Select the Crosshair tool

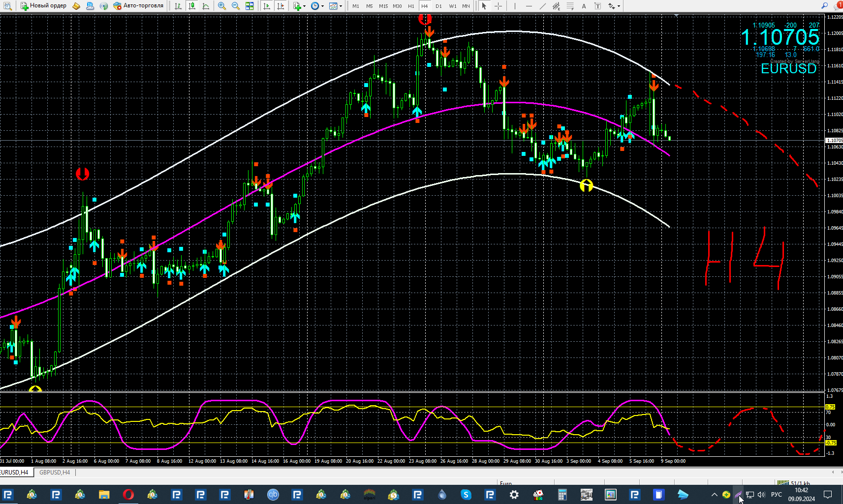498,6
